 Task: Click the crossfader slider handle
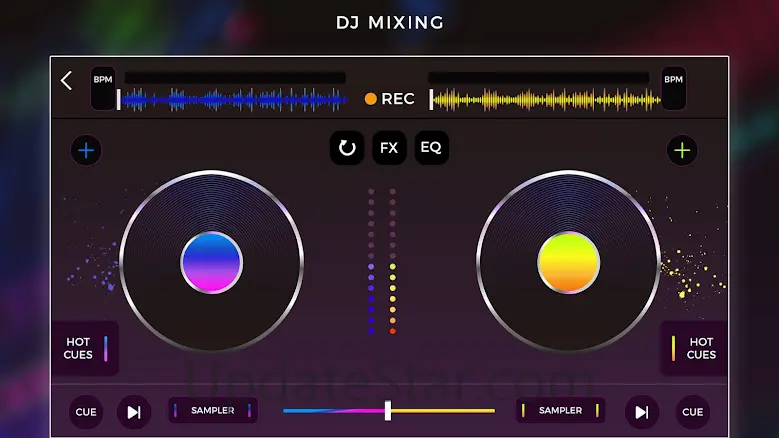[388, 410]
